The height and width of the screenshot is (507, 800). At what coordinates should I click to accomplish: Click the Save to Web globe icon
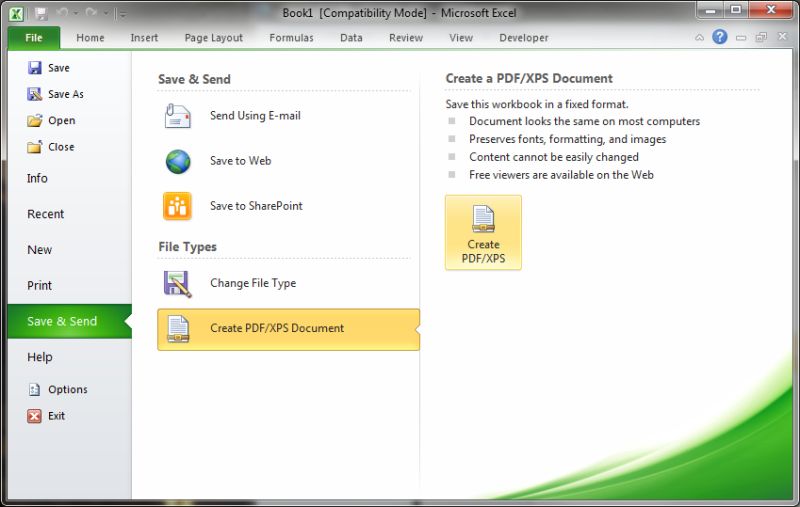(x=178, y=161)
